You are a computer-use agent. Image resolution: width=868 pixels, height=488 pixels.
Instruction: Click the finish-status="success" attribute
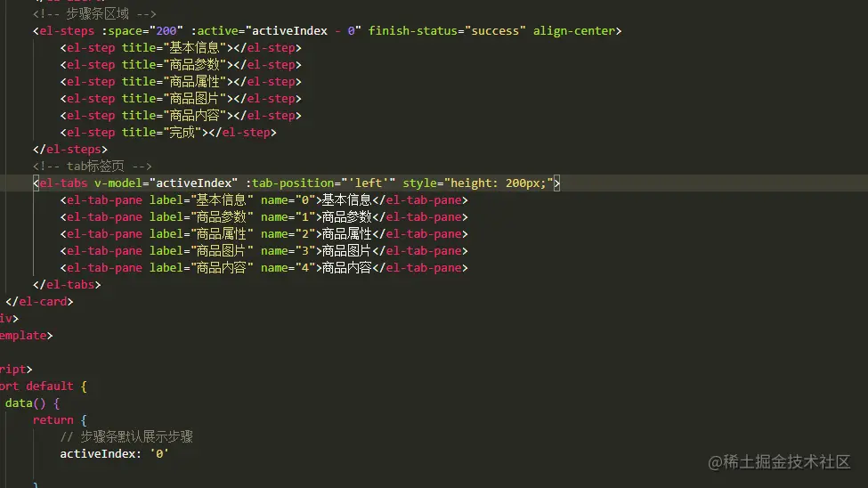[447, 31]
